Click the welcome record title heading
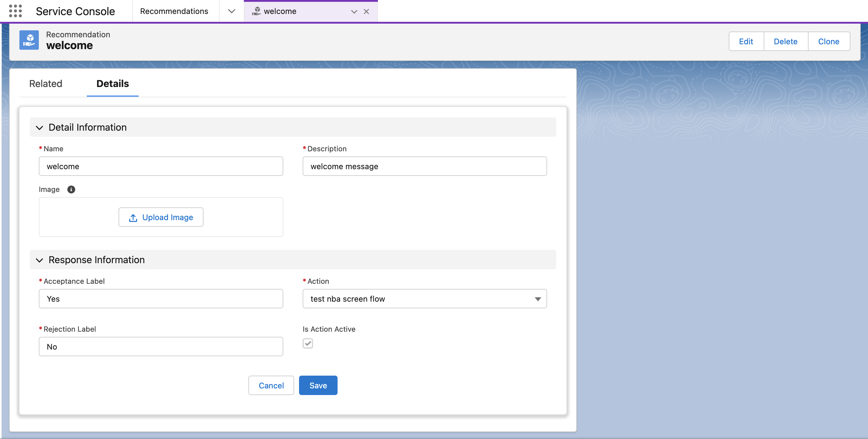The image size is (868, 439). click(x=69, y=45)
